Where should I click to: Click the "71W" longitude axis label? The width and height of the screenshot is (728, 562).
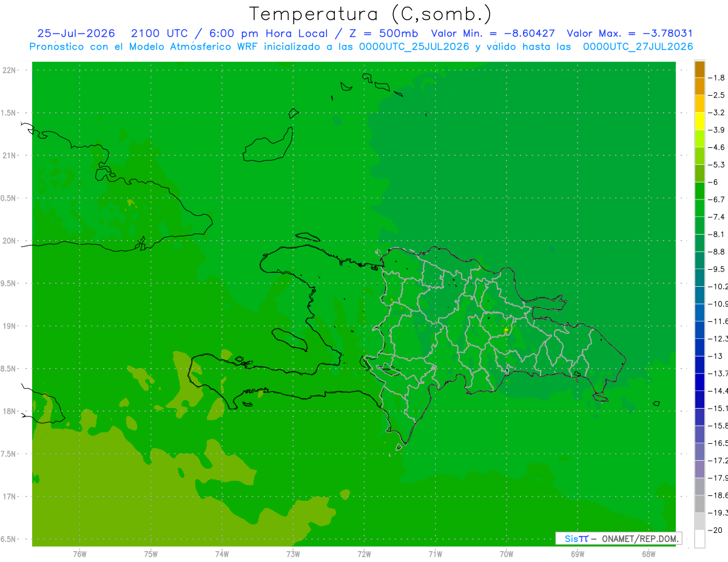(x=435, y=554)
